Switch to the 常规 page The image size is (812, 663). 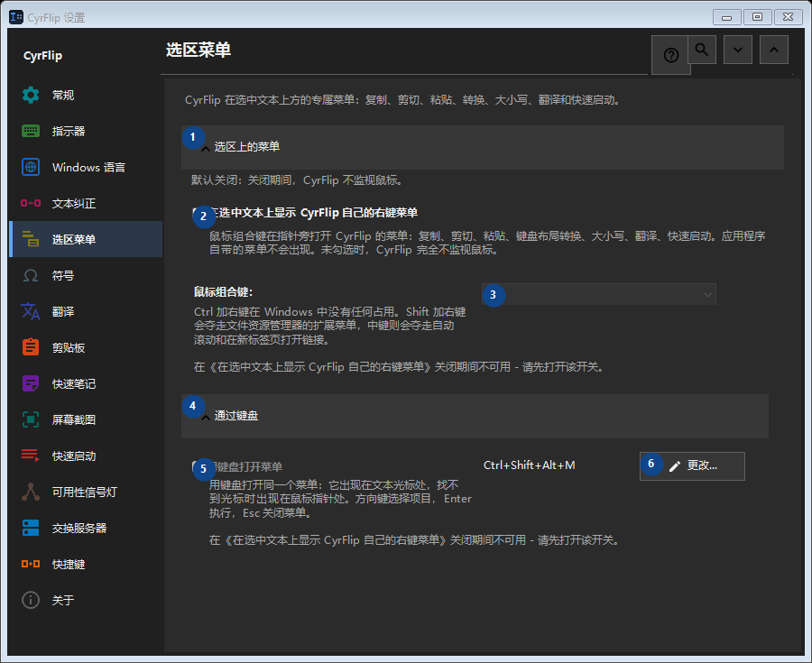(86, 95)
